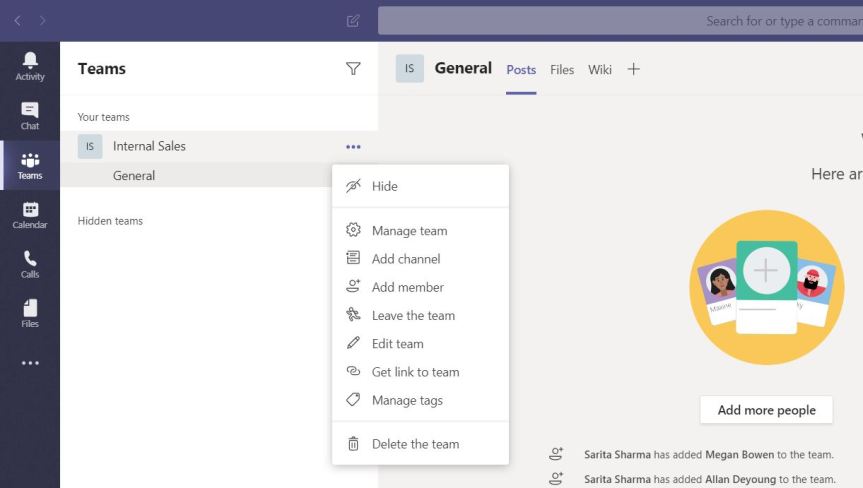Switch to the Files tab
The width and height of the screenshot is (863, 488).
tap(562, 70)
